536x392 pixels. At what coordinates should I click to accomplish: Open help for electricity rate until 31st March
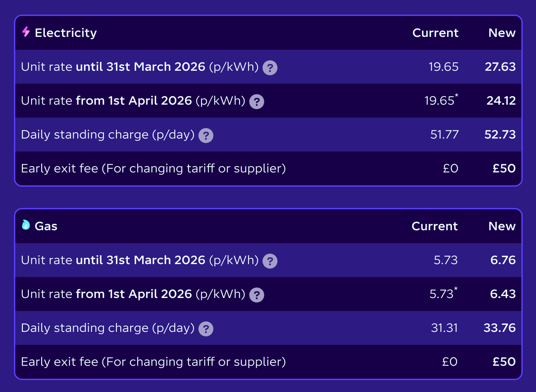click(x=270, y=68)
